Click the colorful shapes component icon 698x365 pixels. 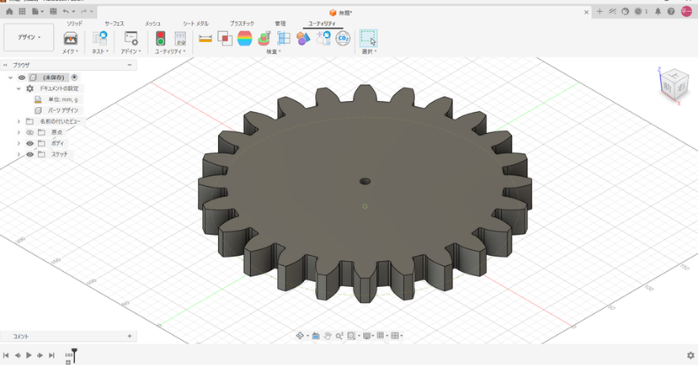click(x=303, y=38)
